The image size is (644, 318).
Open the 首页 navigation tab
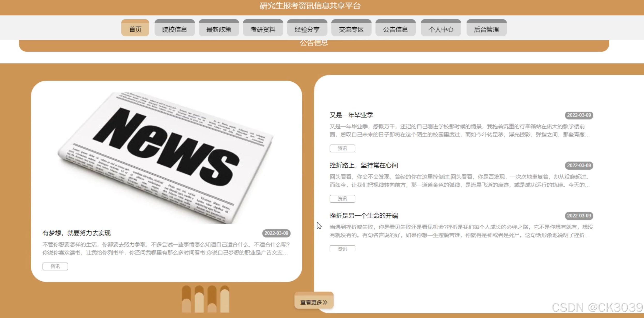coord(135,29)
